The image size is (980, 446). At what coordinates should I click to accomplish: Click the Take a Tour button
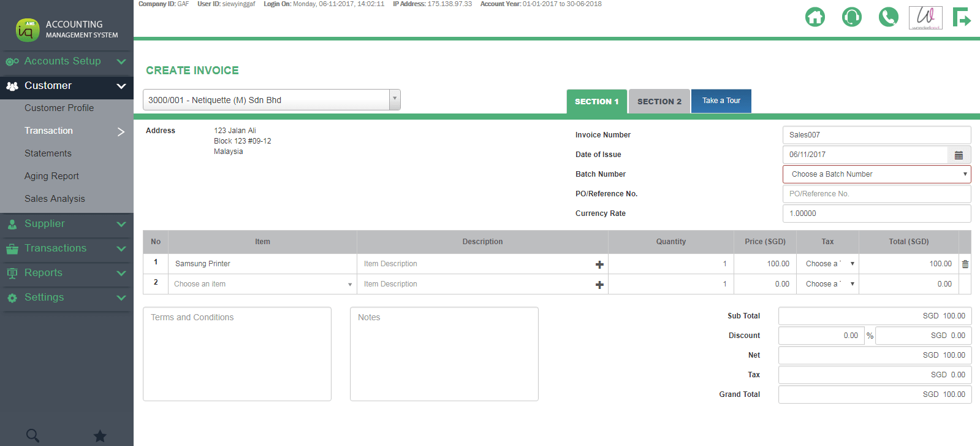point(721,101)
